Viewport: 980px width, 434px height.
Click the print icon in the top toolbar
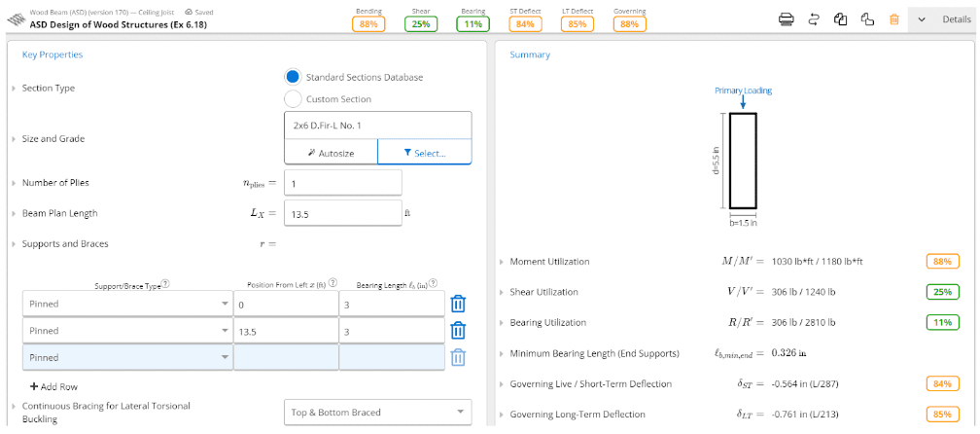[x=787, y=19]
